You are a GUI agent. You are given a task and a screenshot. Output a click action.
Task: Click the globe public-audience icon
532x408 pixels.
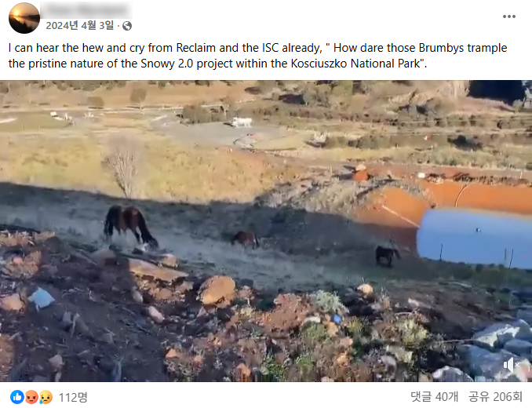tap(127, 26)
